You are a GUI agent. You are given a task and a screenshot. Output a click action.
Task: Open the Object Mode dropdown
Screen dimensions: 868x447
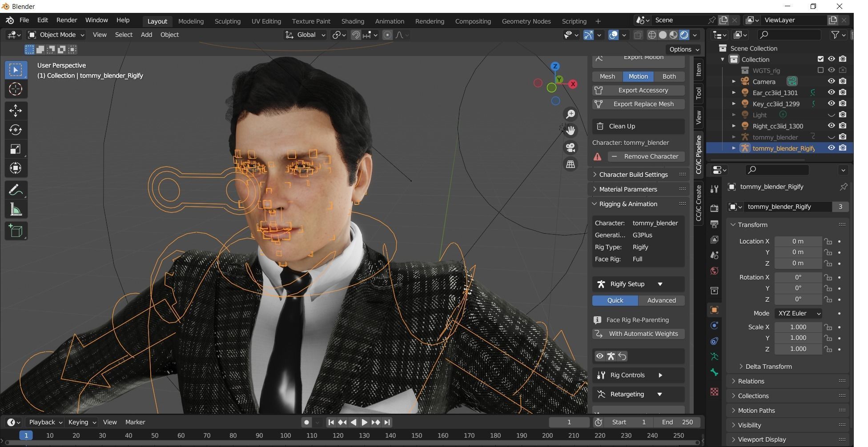coord(56,35)
